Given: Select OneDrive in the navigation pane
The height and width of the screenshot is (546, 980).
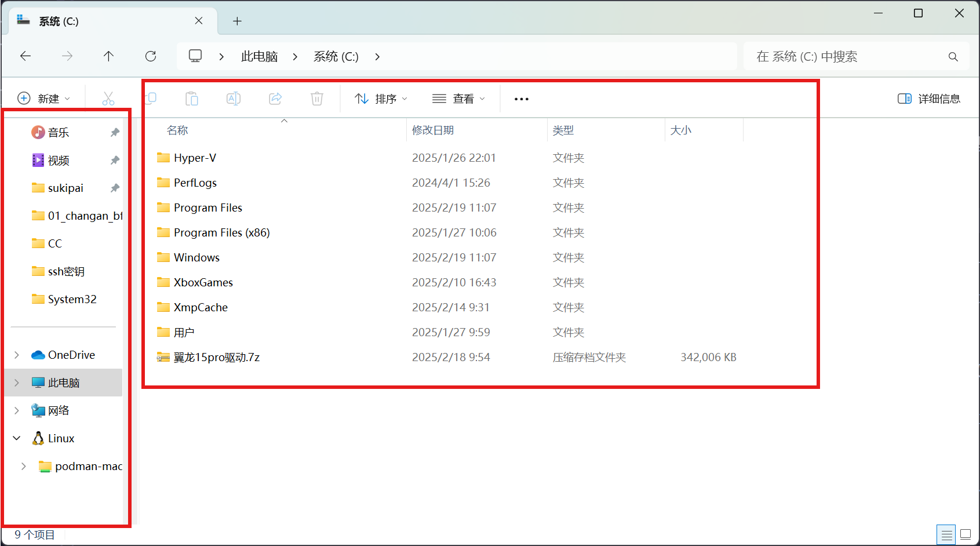Looking at the screenshot, I should [63, 355].
